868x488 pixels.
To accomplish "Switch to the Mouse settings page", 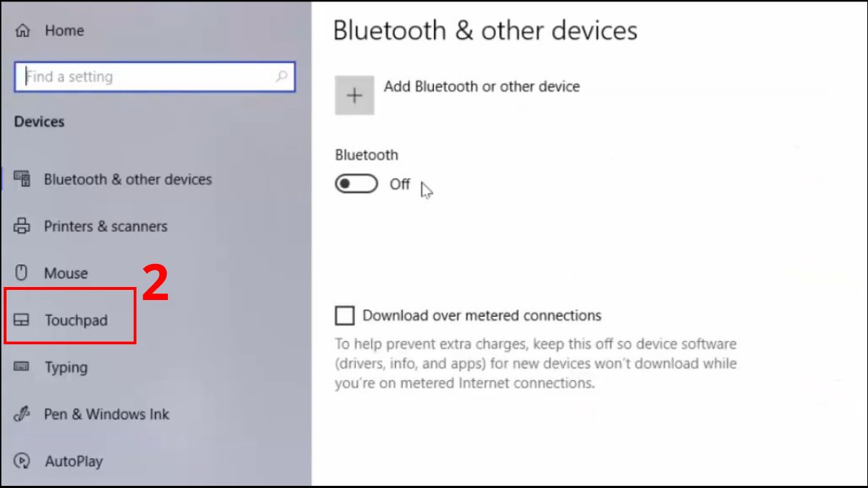I will coord(67,273).
